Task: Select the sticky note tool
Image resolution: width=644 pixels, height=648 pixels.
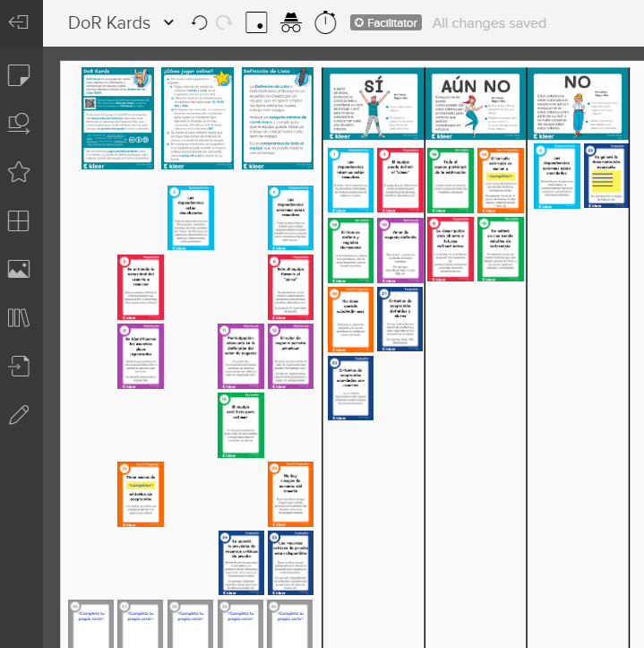Action: 19,75
